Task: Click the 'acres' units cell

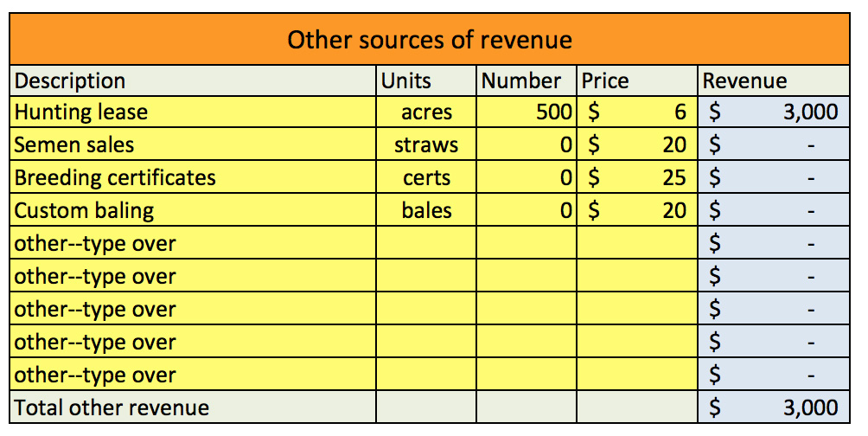Action: pyautogui.click(x=426, y=112)
